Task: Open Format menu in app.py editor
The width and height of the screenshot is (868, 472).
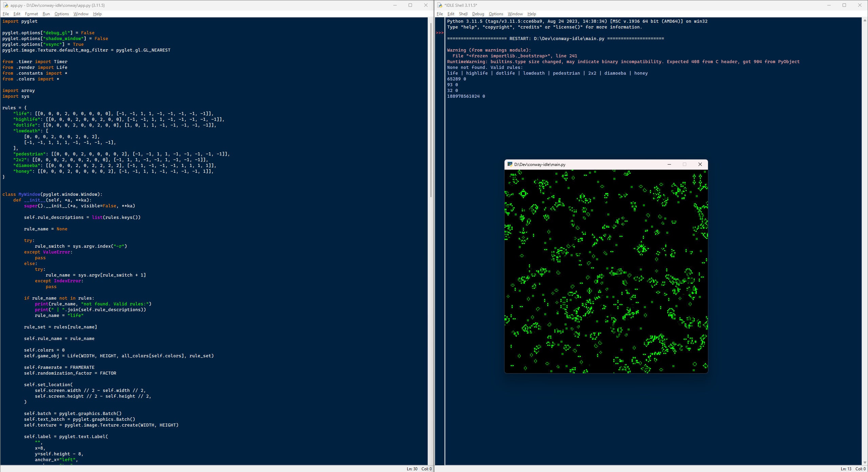Action: pos(32,14)
